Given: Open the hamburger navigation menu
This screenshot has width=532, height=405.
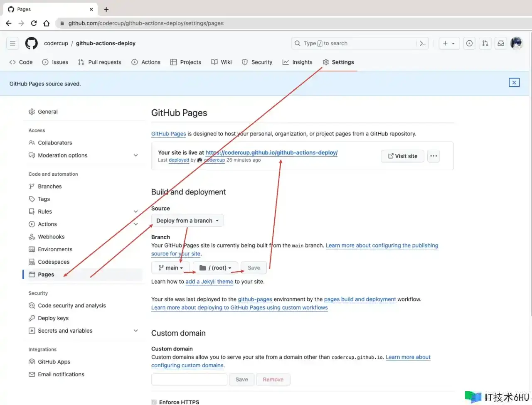Looking at the screenshot, I should click(13, 43).
